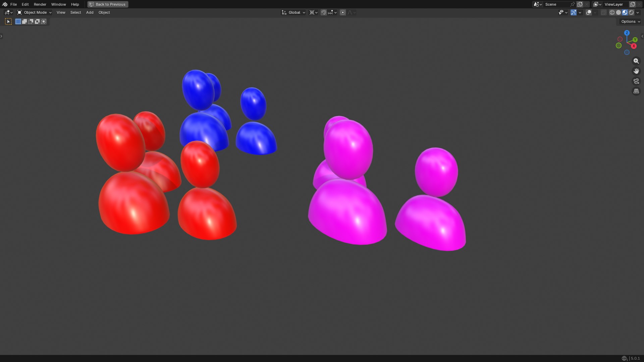Choose Set new selection mode
644x362 pixels.
18,21
